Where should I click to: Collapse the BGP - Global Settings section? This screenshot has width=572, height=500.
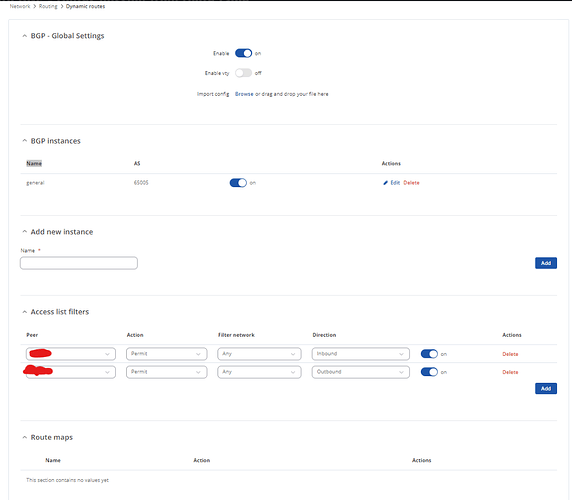point(24,36)
